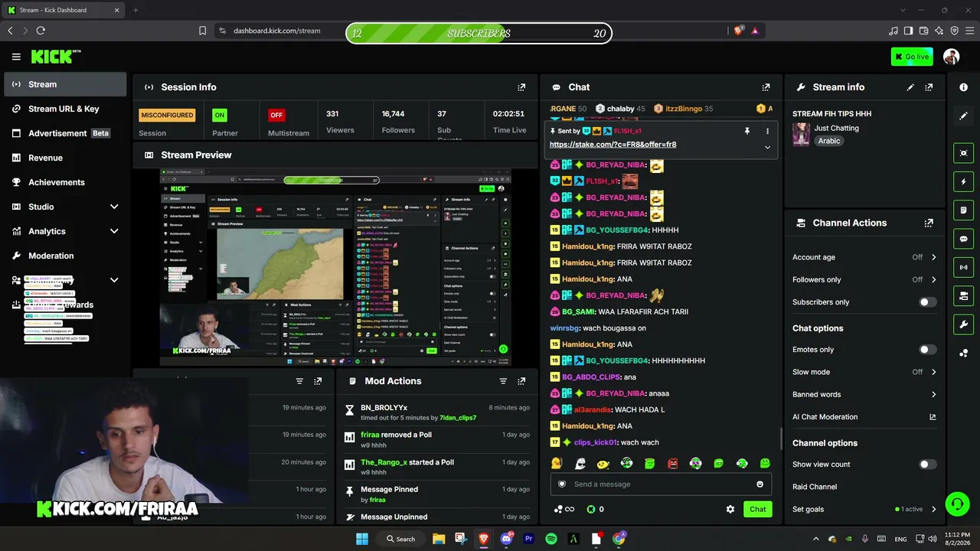Open Spotify from the taskbar

tap(551, 539)
